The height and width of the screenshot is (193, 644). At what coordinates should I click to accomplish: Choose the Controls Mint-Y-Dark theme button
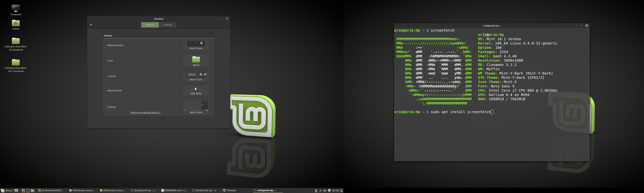pyautogui.click(x=196, y=76)
